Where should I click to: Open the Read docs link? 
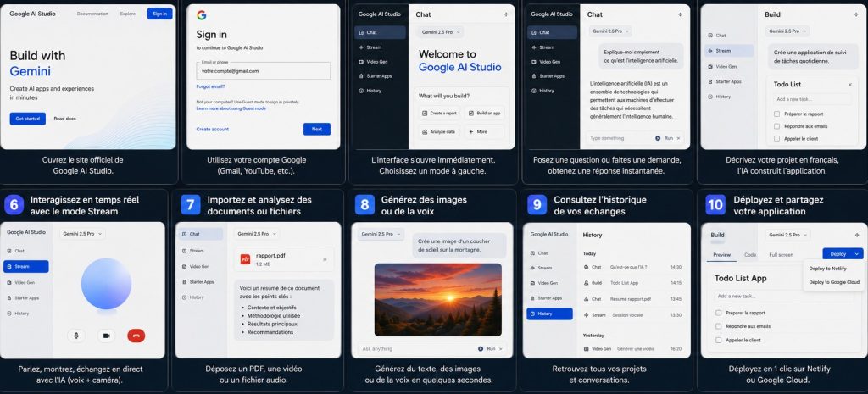pyautogui.click(x=64, y=119)
